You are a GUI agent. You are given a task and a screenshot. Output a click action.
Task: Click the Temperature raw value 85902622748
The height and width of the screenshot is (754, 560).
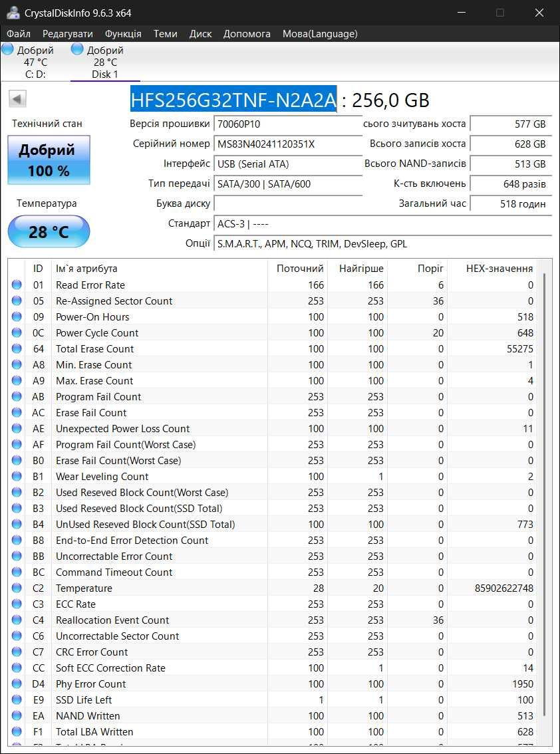click(x=503, y=588)
